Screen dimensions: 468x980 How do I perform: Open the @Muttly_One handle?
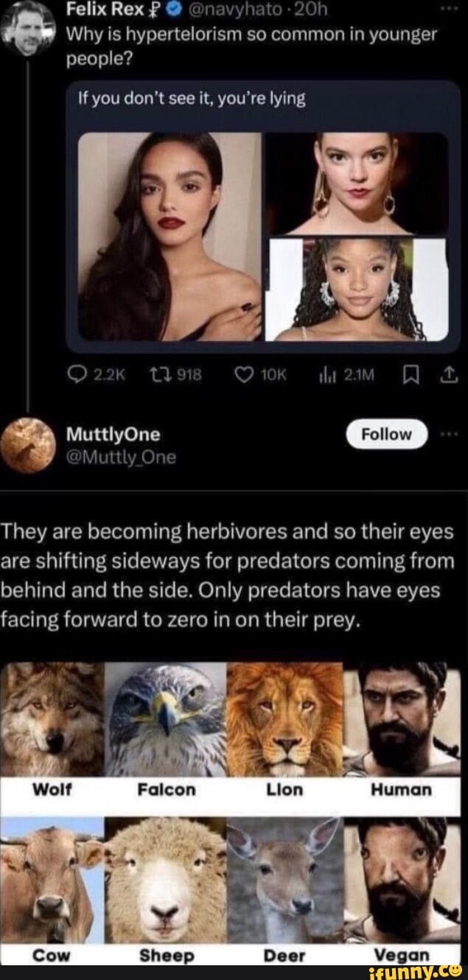122,458
